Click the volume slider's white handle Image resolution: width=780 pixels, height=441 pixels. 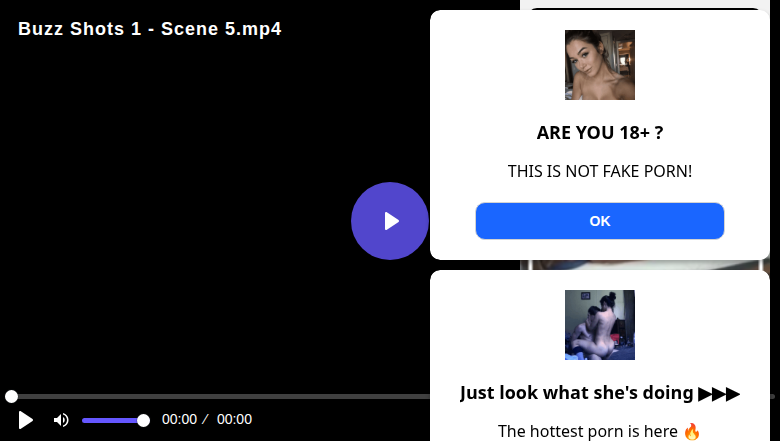(143, 420)
